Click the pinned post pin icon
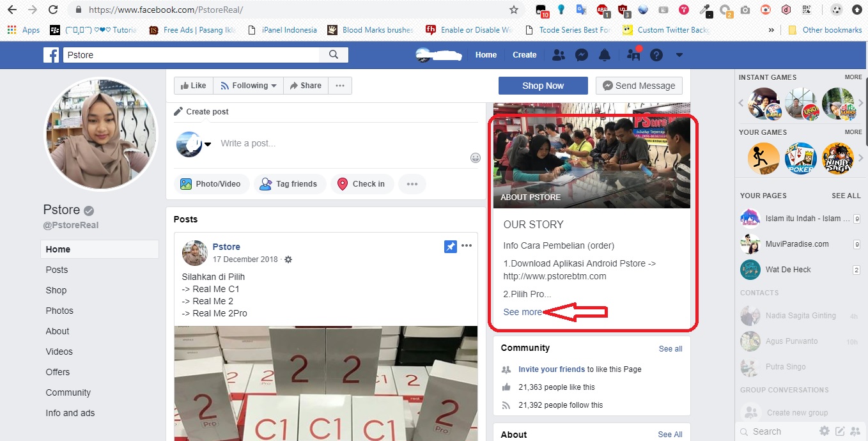Screen dimensions: 868x441 451,247
